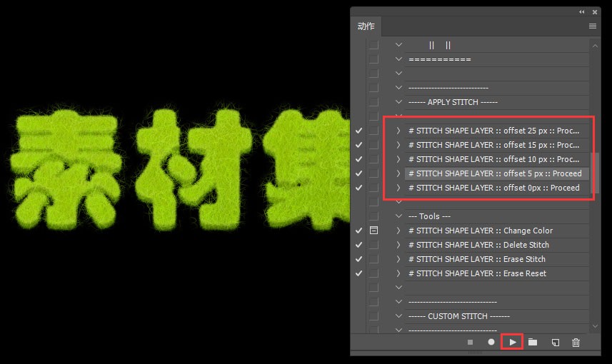Collapse the APPLY STITCH action chevron

pyautogui.click(x=398, y=102)
